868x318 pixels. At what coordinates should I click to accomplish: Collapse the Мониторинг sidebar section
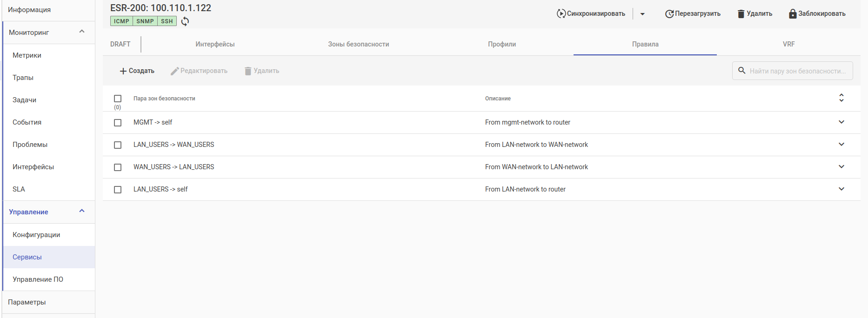(82, 32)
